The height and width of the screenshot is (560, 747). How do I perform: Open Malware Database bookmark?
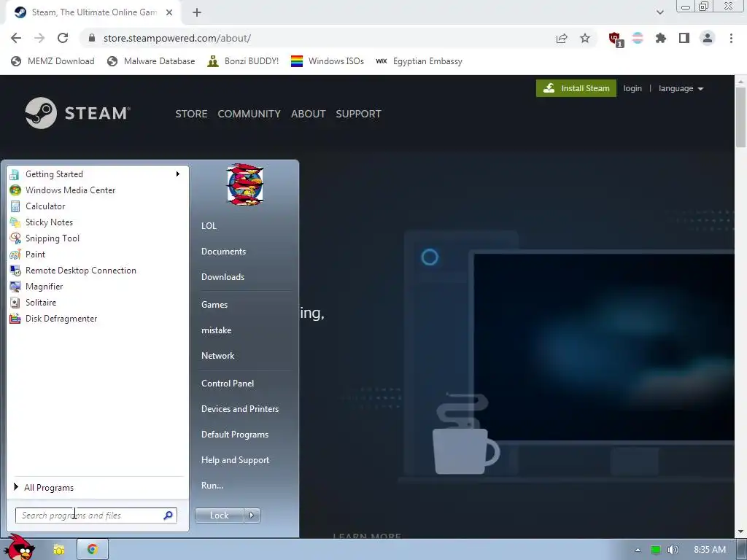click(x=151, y=61)
